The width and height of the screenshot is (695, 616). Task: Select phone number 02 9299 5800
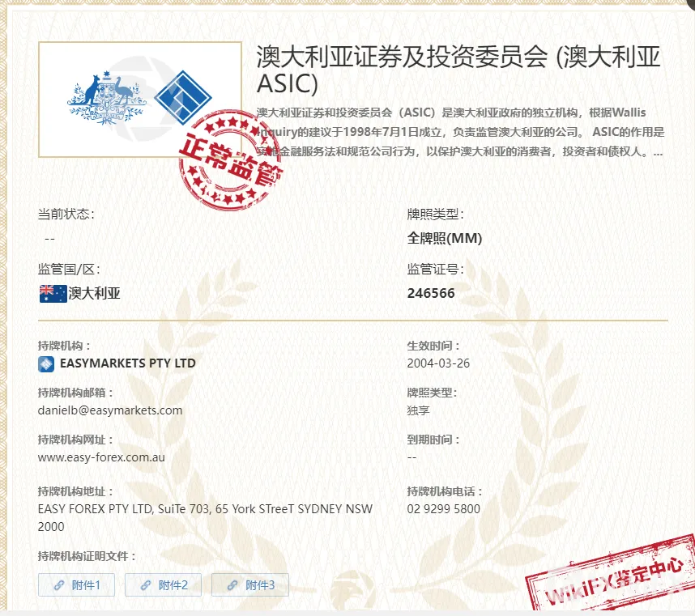(444, 509)
